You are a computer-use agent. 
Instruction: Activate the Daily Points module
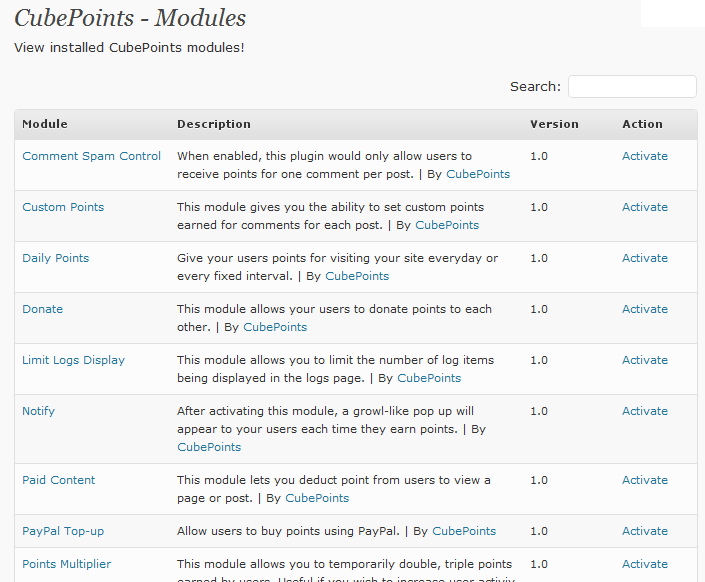coord(645,258)
